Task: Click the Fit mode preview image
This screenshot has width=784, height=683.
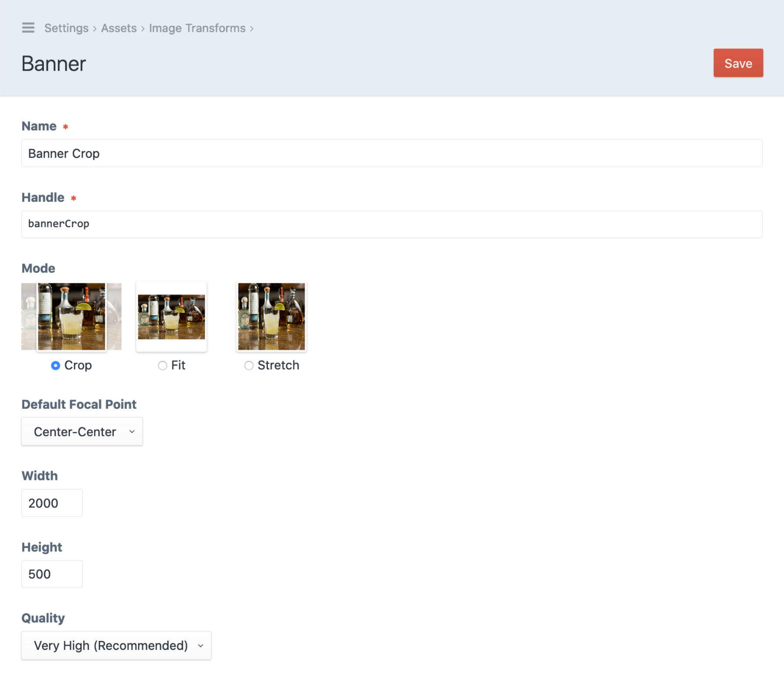Action: 171,316
